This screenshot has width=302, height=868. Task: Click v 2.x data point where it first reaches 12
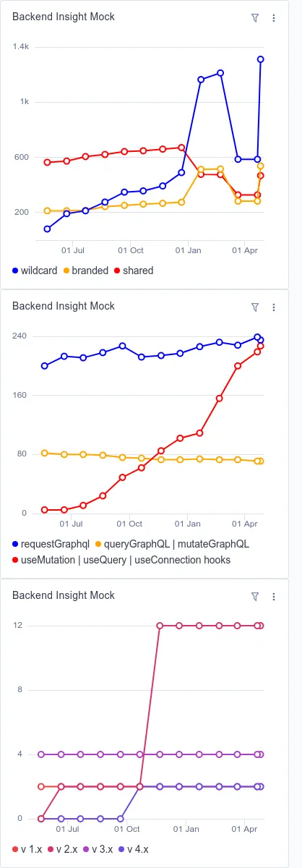point(160,626)
